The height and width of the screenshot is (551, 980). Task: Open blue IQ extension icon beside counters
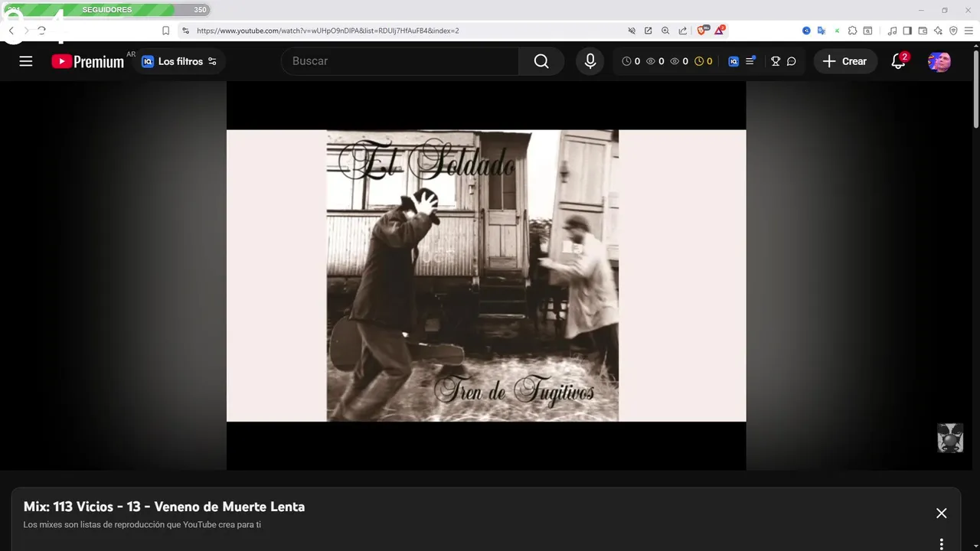(x=733, y=61)
